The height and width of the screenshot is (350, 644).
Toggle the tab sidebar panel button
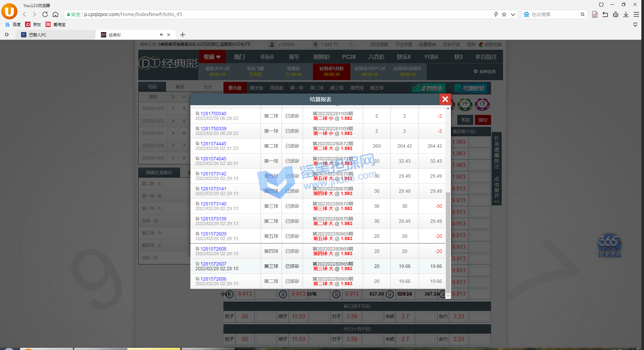coord(7,35)
